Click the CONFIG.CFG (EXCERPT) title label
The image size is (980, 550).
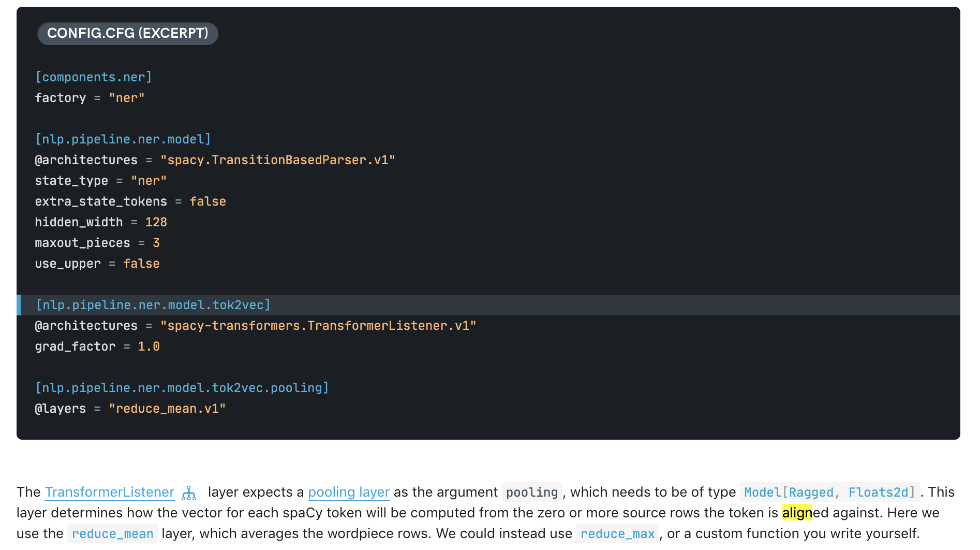pyautogui.click(x=128, y=33)
